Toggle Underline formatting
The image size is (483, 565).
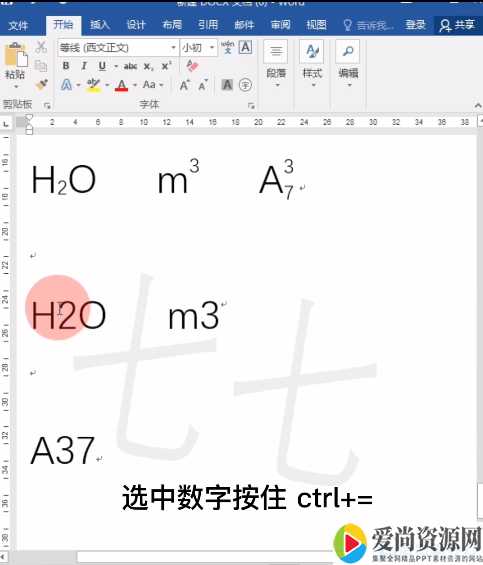click(x=102, y=66)
